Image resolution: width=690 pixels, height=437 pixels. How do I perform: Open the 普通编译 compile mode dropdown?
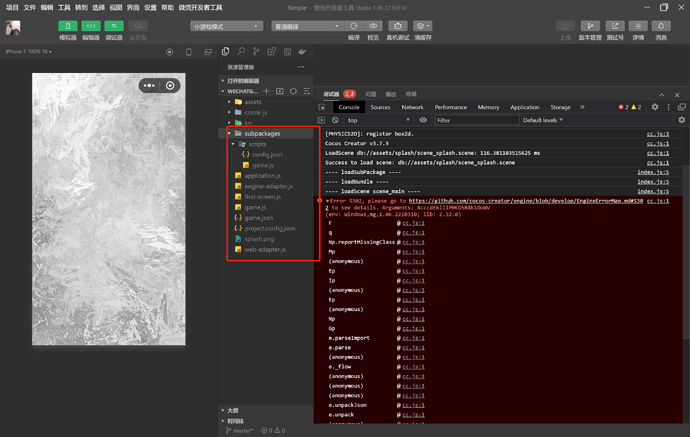click(x=307, y=26)
